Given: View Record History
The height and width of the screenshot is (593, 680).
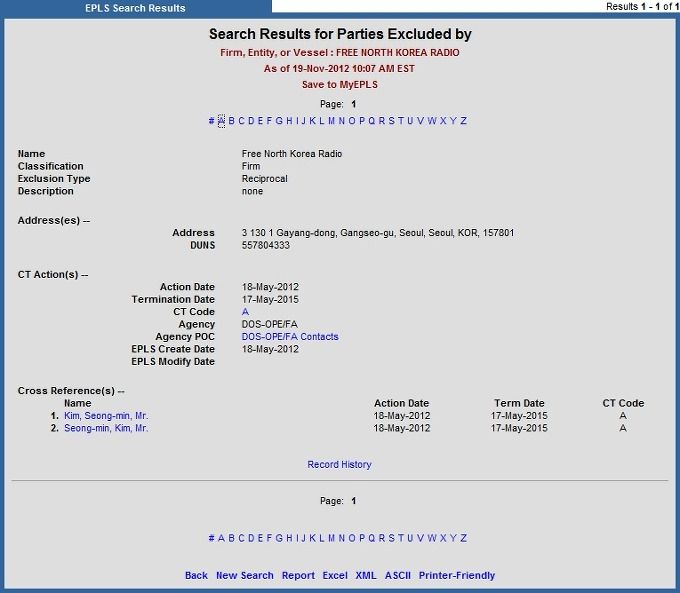Looking at the screenshot, I should (340, 465).
